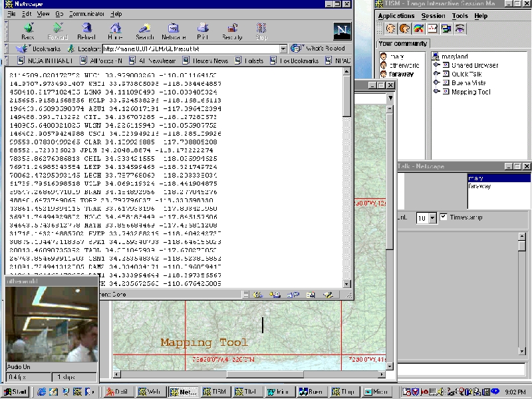
Task: Open the Mapping Tool window dropdown arrow
Action: coord(390,98)
